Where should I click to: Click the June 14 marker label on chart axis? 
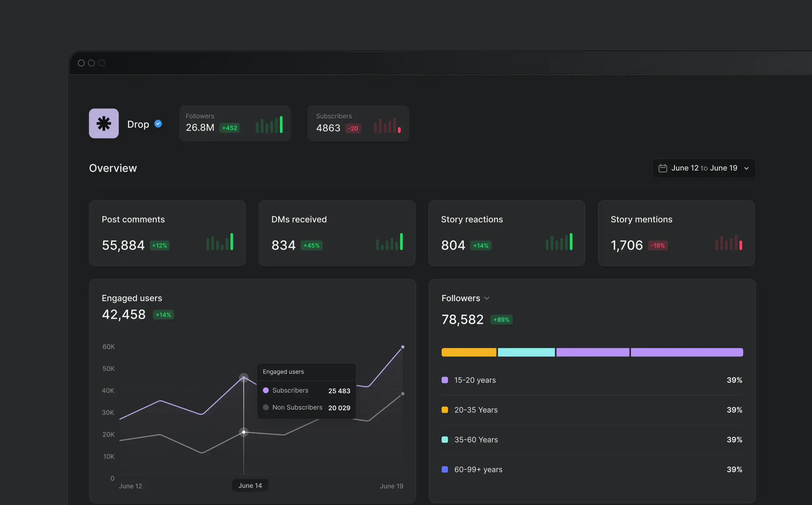tap(250, 485)
